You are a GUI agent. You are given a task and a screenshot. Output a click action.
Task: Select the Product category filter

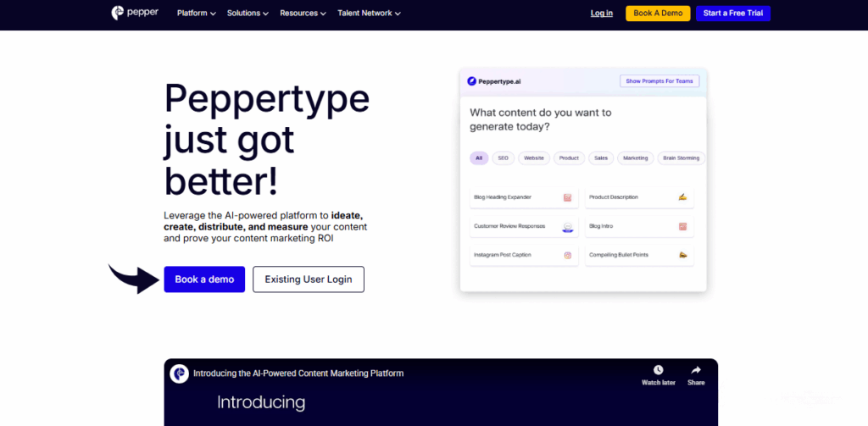pyautogui.click(x=569, y=158)
